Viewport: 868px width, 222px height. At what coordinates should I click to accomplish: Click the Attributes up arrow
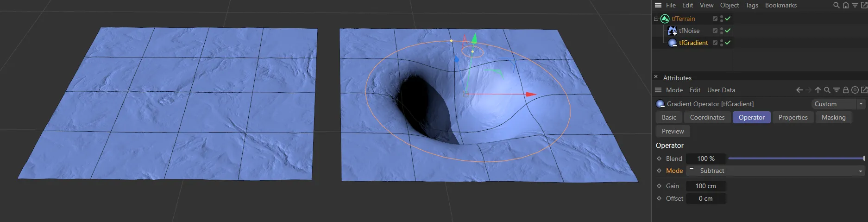point(818,90)
